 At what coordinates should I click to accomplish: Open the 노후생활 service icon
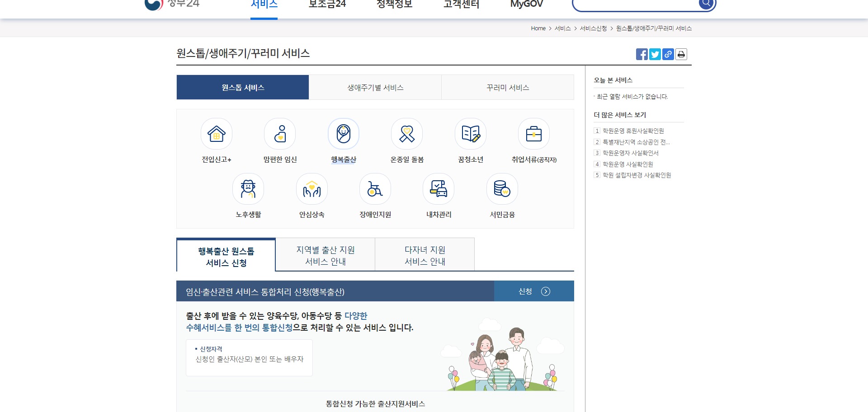(248, 189)
